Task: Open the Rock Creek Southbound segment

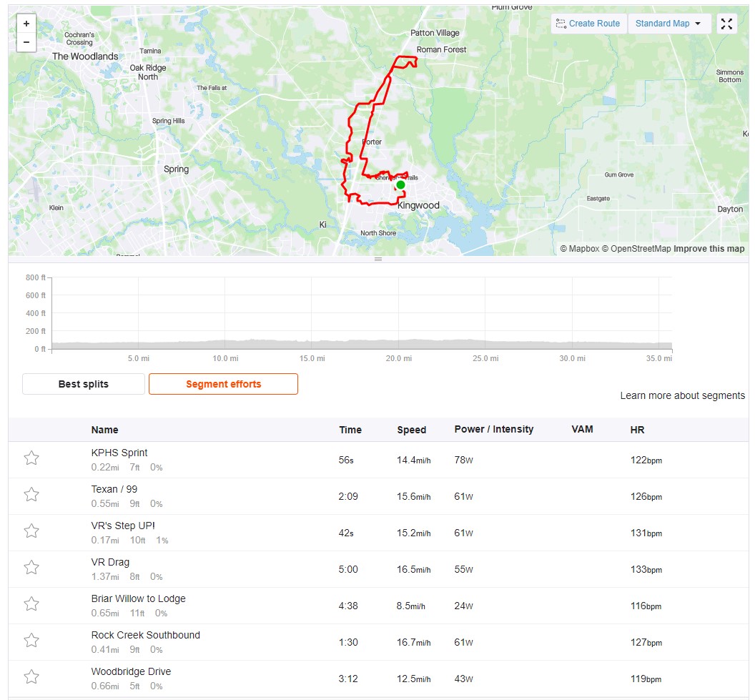Action: coord(145,635)
